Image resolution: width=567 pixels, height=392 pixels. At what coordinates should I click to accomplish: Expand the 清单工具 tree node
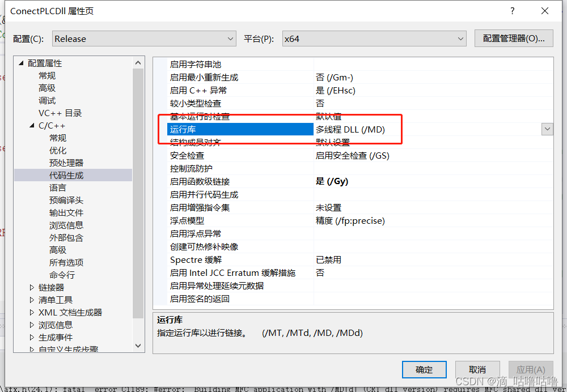point(32,300)
